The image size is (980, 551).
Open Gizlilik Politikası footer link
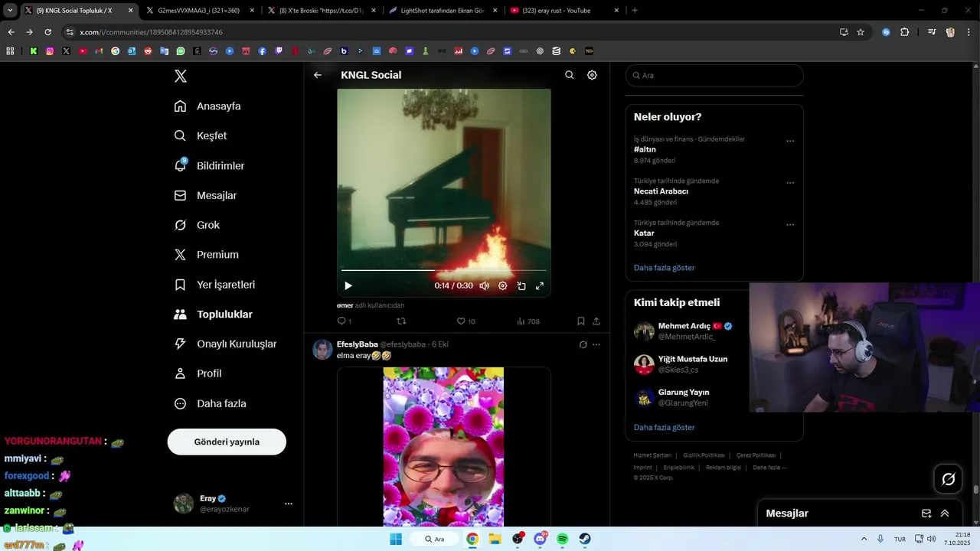coord(704,455)
